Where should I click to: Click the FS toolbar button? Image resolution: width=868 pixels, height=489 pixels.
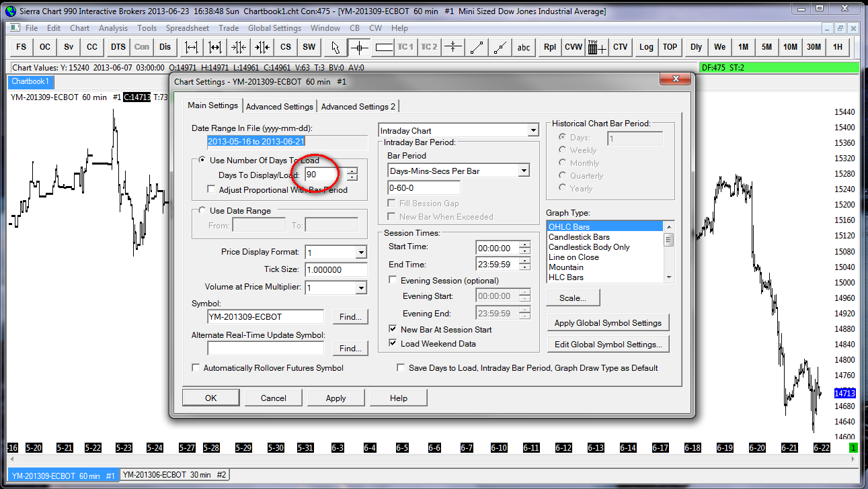pos(22,47)
